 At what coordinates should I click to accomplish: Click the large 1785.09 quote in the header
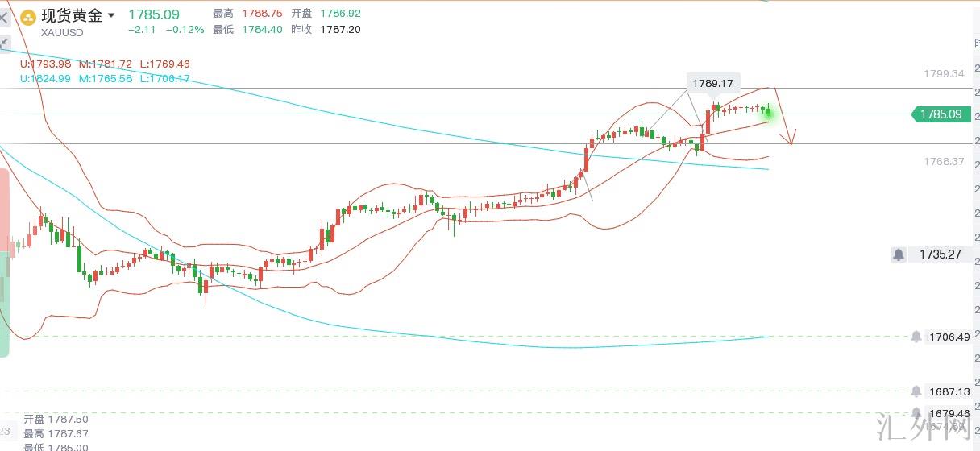click(154, 14)
